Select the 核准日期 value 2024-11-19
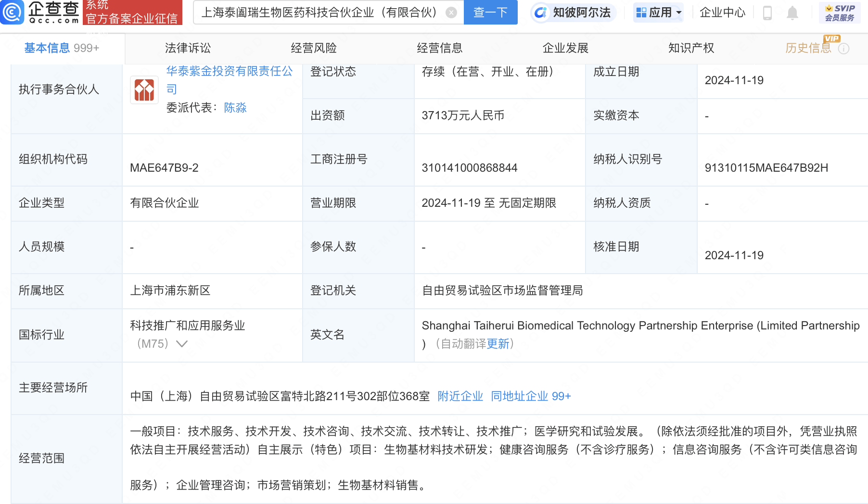This screenshot has height=504, width=868. tap(734, 255)
